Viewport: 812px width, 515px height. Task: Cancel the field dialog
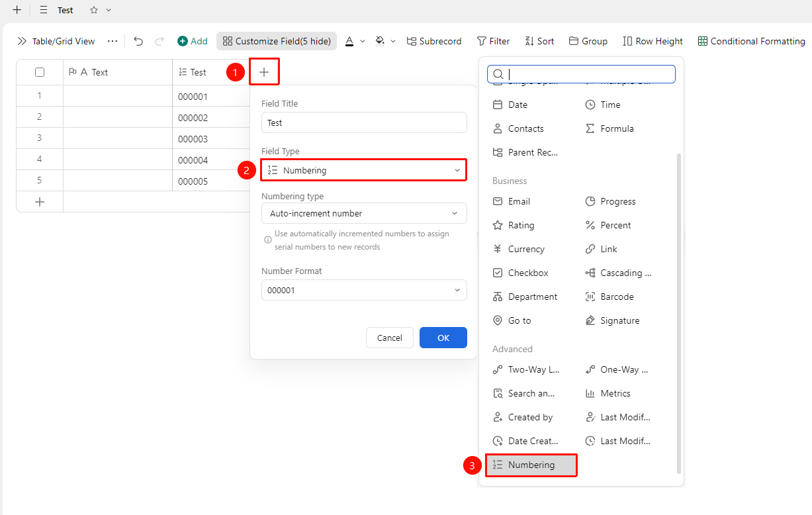point(390,338)
